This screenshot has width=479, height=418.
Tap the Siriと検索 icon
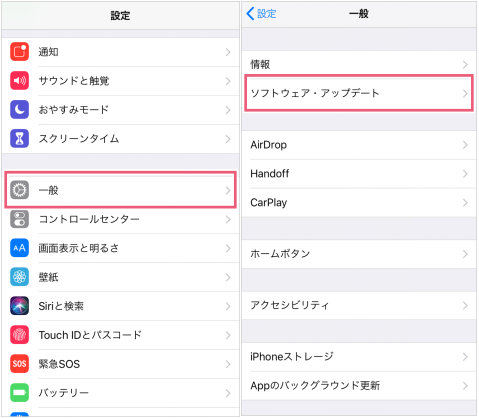click(19, 306)
